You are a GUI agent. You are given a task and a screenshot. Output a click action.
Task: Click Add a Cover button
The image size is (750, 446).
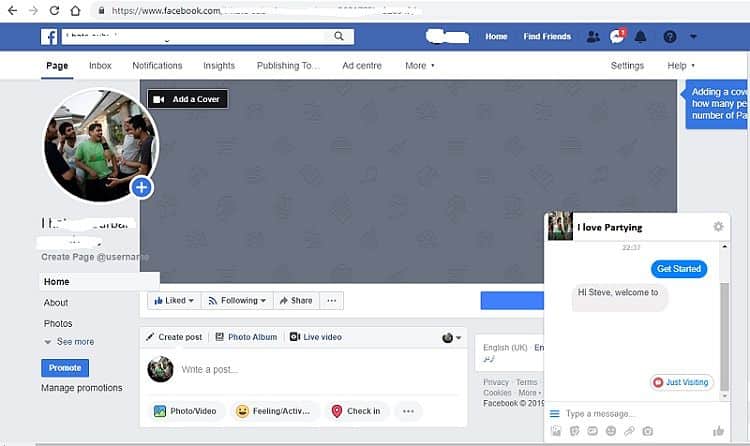188,99
